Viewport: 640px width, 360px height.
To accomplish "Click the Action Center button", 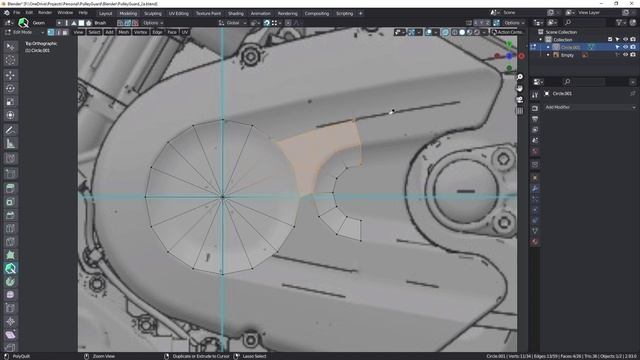I will (507, 32).
